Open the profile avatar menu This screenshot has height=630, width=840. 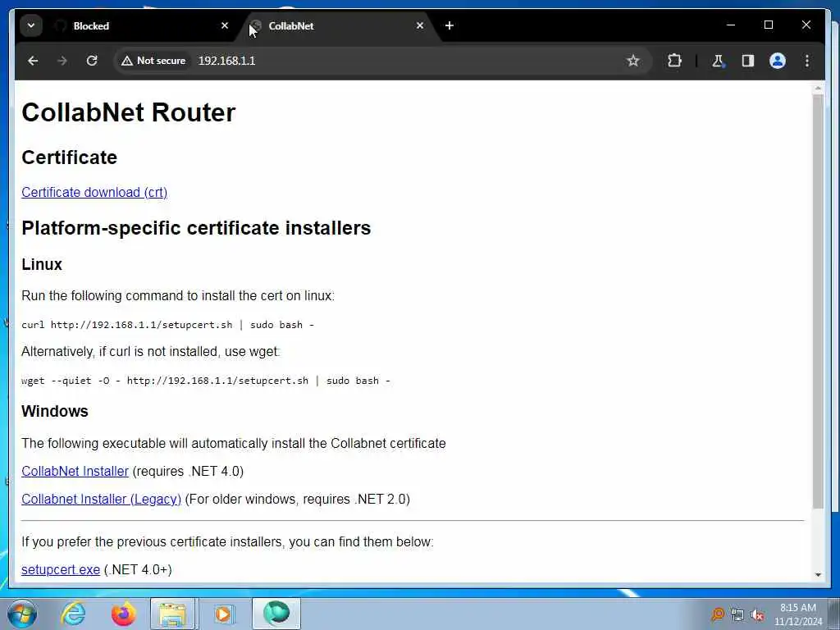(x=778, y=61)
